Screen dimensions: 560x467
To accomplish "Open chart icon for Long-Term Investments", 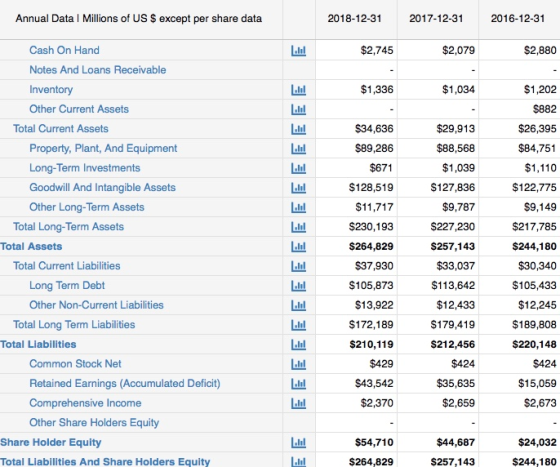I will click(299, 168).
